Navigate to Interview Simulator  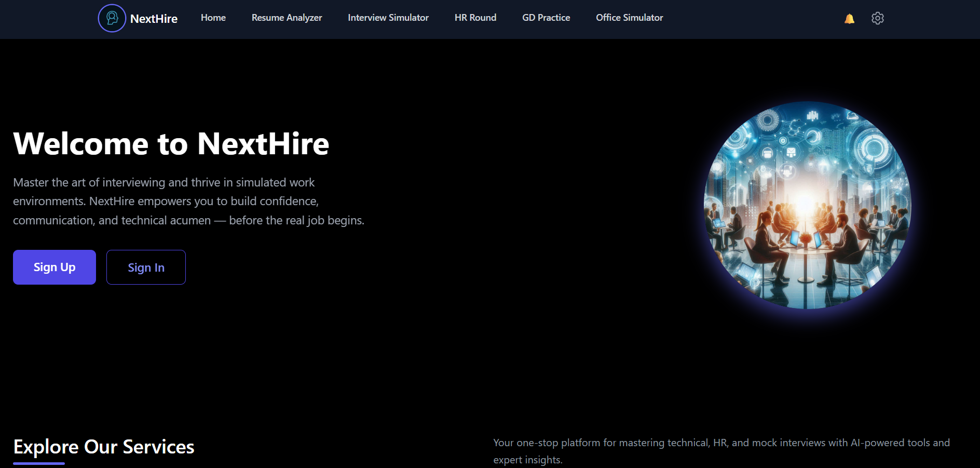[388, 18]
